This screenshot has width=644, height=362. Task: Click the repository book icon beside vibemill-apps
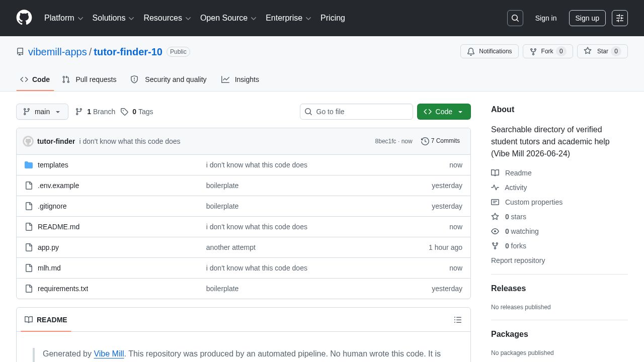(20, 52)
